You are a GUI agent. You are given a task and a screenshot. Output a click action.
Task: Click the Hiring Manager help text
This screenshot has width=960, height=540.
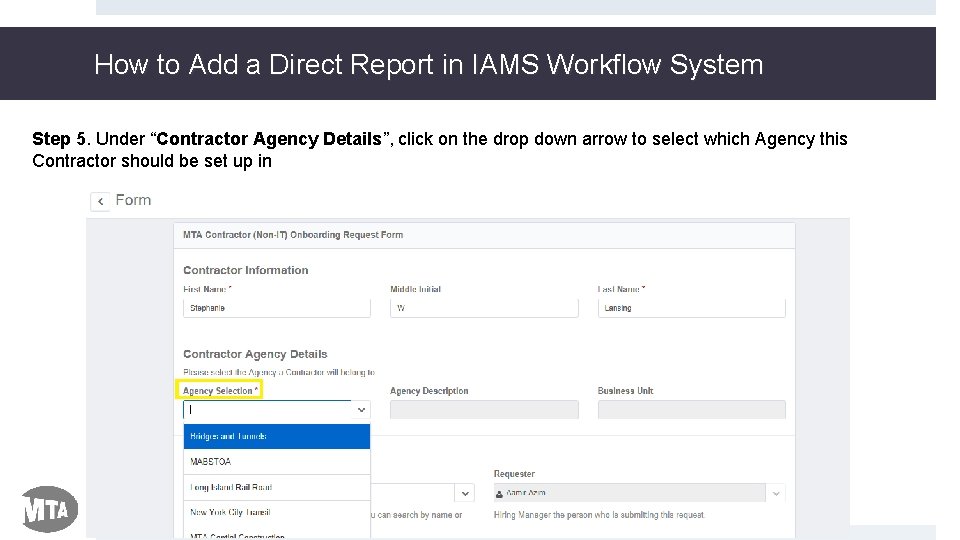pyautogui.click(x=599, y=515)
